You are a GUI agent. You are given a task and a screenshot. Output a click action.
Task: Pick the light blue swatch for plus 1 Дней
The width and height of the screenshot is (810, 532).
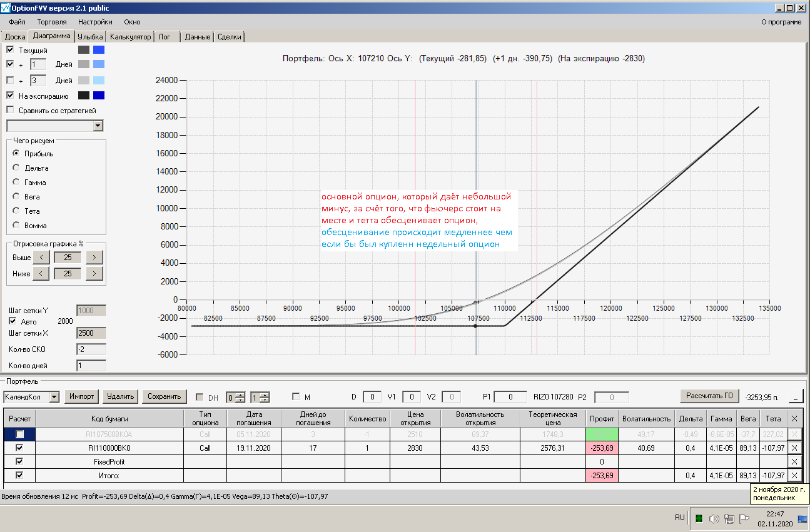point(99,64)
